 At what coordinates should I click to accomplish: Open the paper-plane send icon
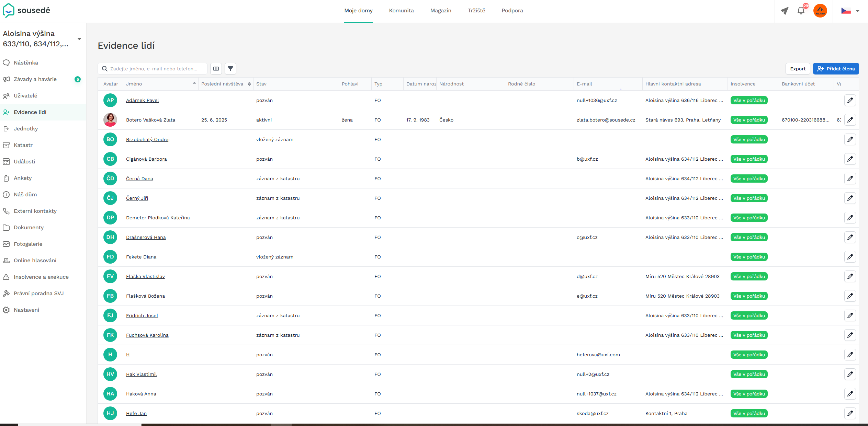784,11
